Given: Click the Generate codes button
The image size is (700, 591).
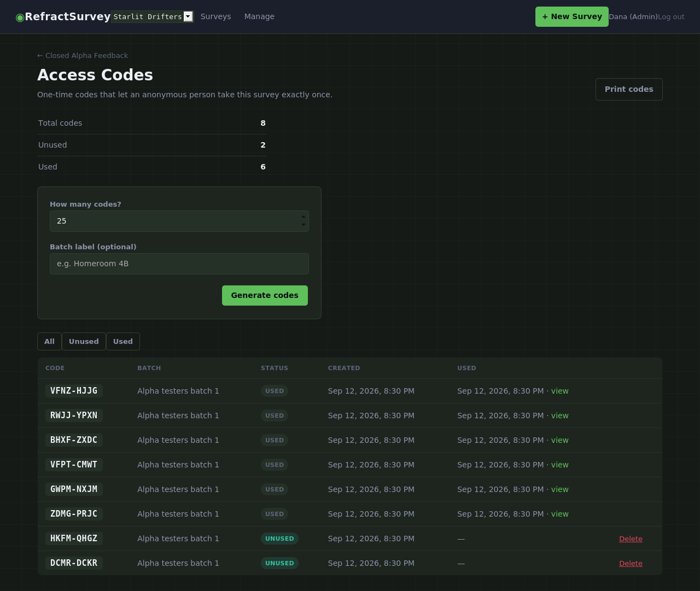Looking at the screenshot, I should coord(265,295).
